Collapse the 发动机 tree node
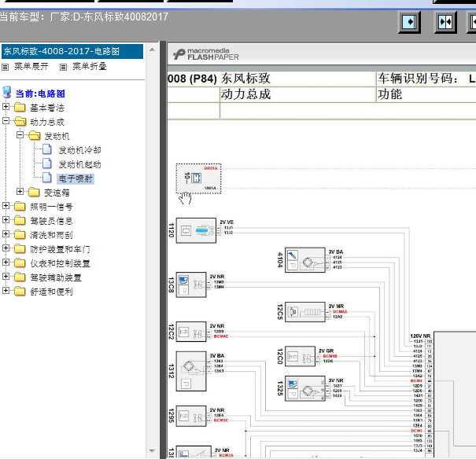476x459 pixels. point(20,134)
